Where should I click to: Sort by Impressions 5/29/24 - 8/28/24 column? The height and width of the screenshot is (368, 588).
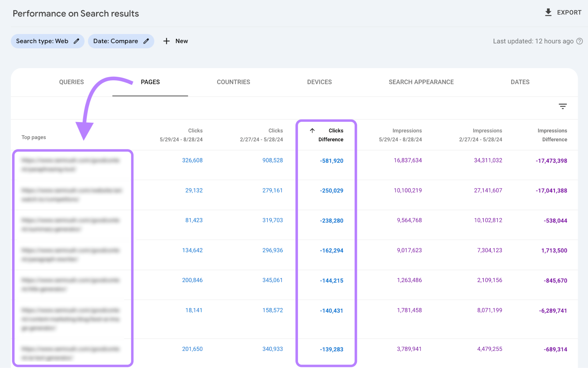400,135
